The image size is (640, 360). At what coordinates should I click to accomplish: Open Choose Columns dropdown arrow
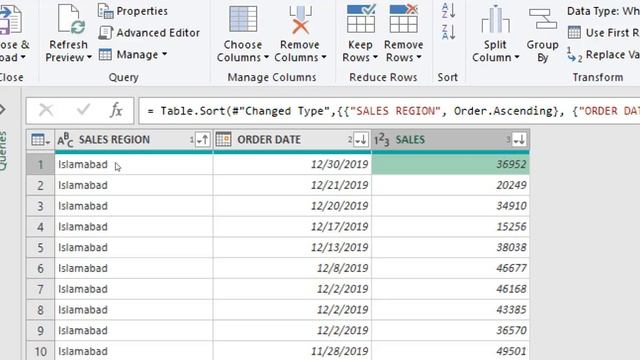pyautogui.click(x=266, y=58)
